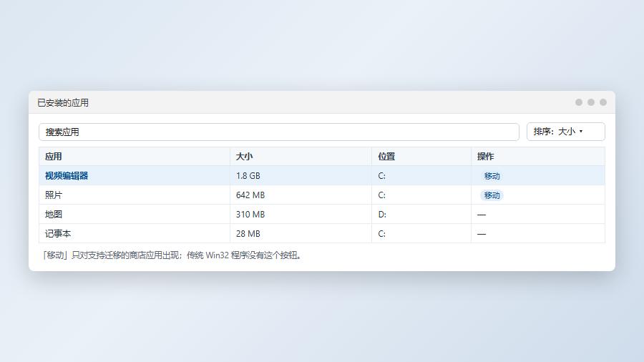Click the 搜索应用 search field
The image size is (644, 362).
pos(279,132)
